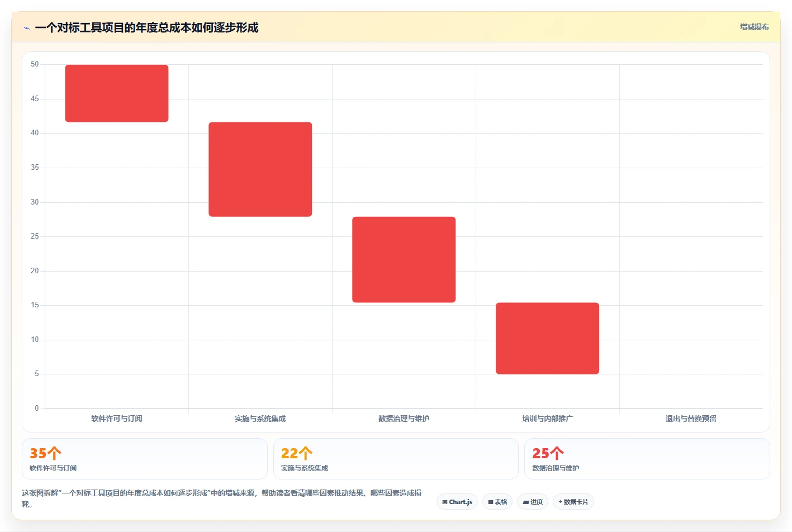Click the orange 22个 figure

pyautogui.click(x=297, y=453)
